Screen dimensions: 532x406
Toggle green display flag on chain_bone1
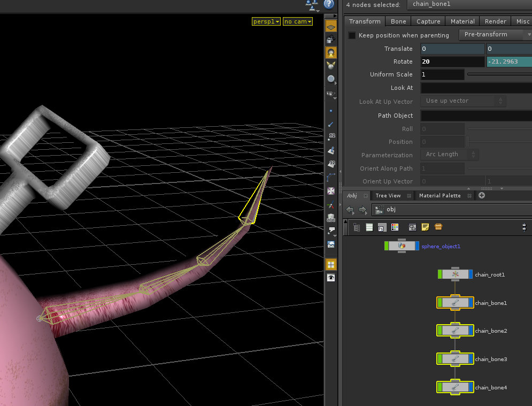tap(440, 302)
